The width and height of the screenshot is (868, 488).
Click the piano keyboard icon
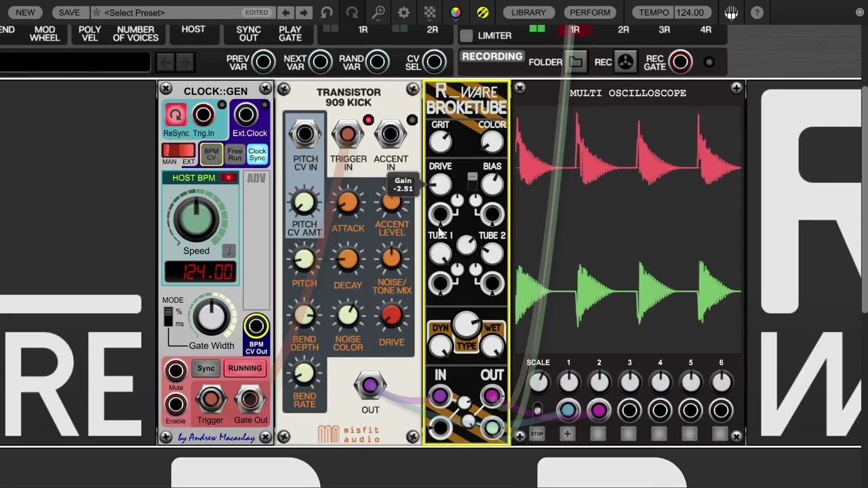click(x=731, y=13)
